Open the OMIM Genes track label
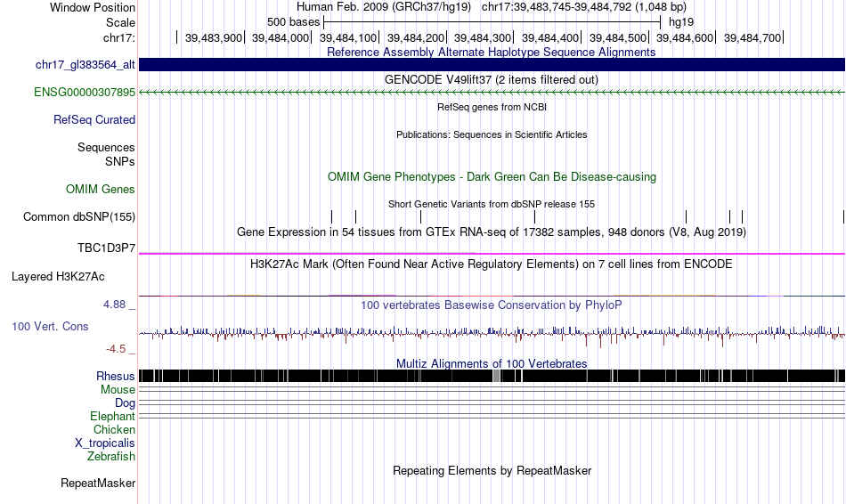 [101, 190]
